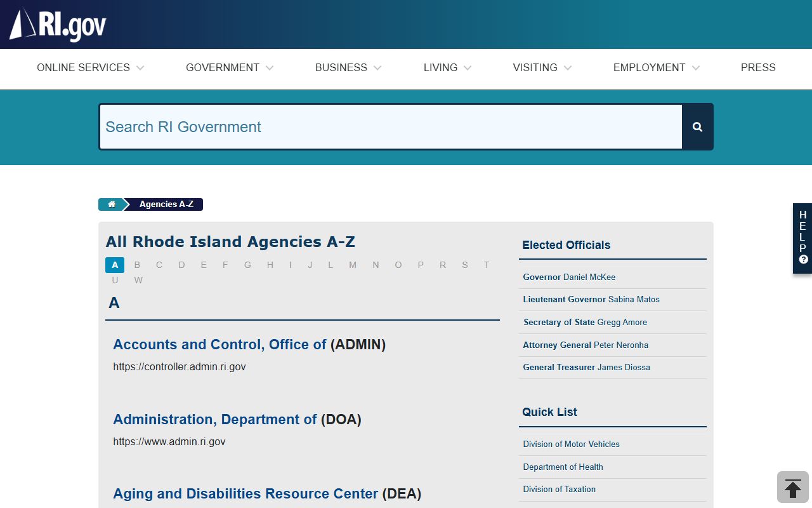Image resolution: width=812 pixels, height=508 pixels.
Task: Click the Agencies A-Z breadcrumb
Action: click(166, 204)
